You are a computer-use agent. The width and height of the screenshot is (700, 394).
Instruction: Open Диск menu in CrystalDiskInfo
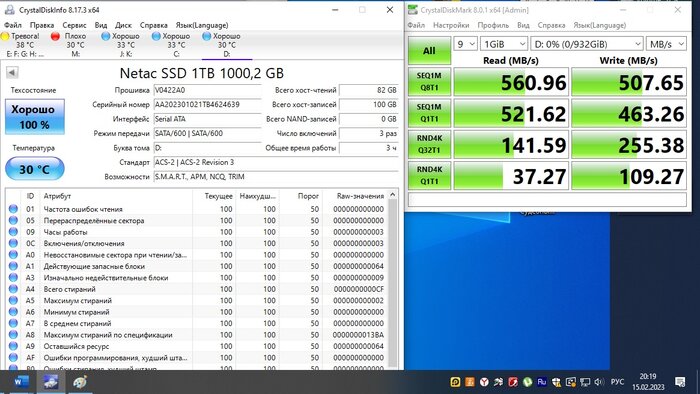pos(123,25)
